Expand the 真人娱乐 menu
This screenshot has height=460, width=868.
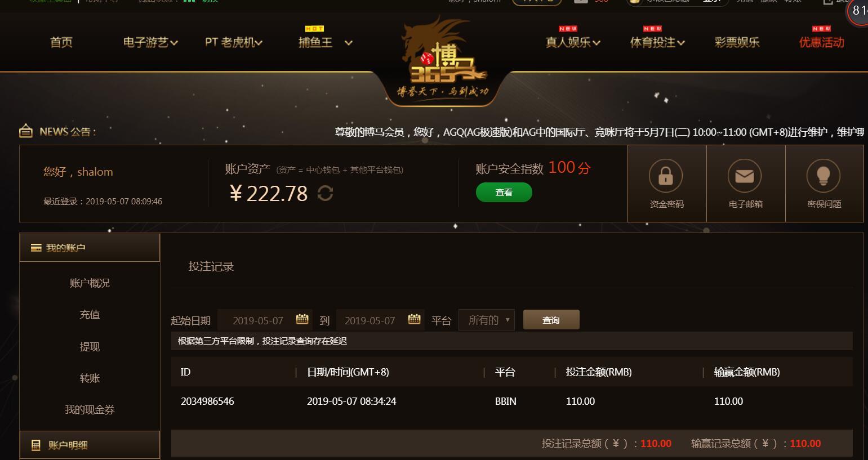[573, 42]
